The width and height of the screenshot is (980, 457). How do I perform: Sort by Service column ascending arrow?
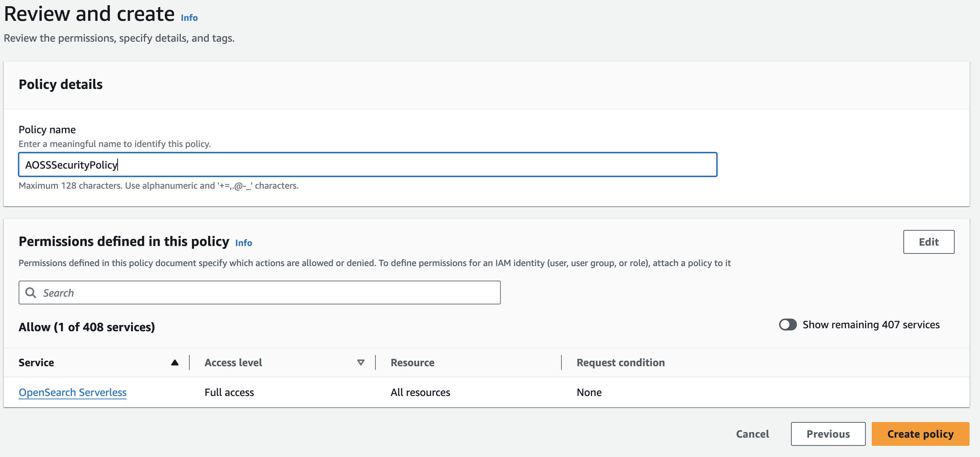174,362
